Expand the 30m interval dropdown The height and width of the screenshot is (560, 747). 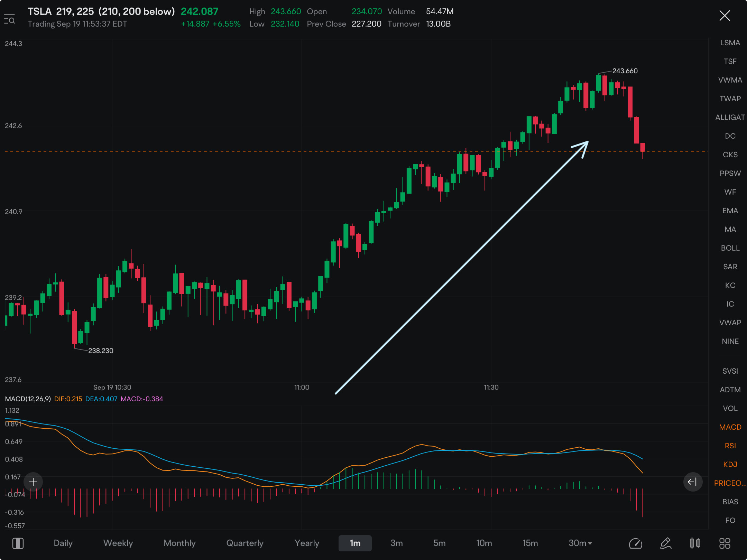[580, 543]
